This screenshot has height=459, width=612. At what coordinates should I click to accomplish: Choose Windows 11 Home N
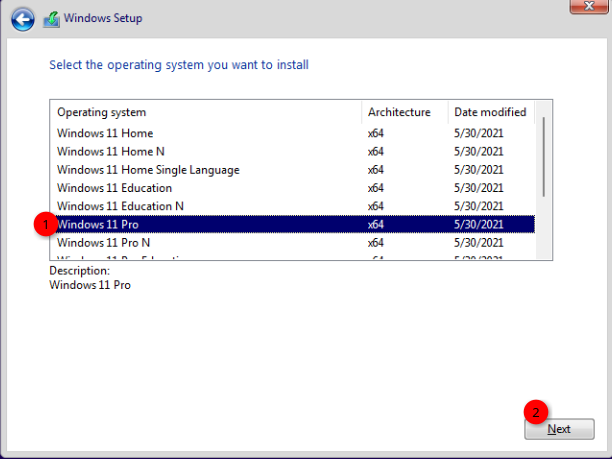click(x=111, y=151)
